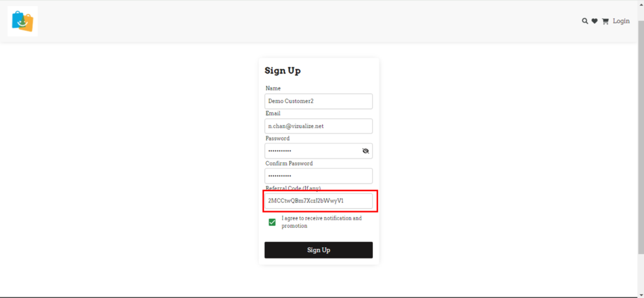Focus the Name field with Demo Customer2
Screen dimensions: 644x298
click(x=318, y=101)
